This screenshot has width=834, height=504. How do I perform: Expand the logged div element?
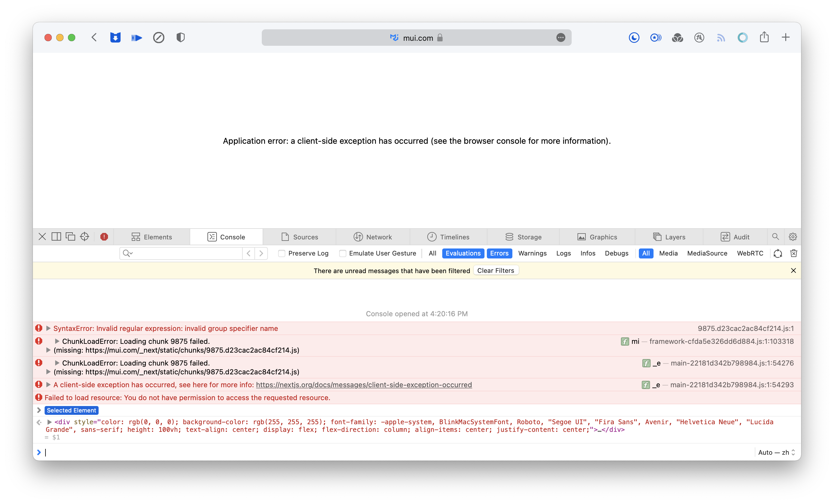(x=49, y=422)
